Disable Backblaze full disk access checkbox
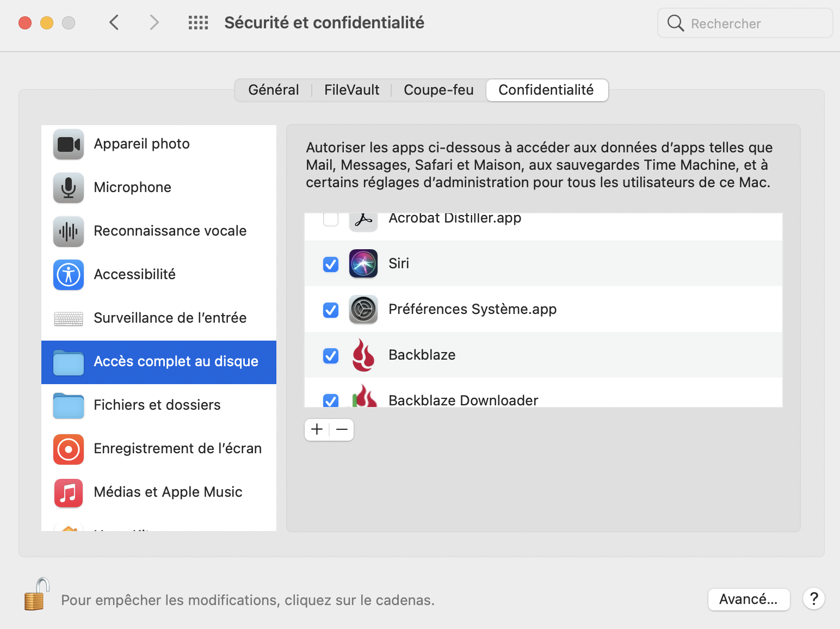The width and height of the screenshot is (840, 629). pos(331,356)
